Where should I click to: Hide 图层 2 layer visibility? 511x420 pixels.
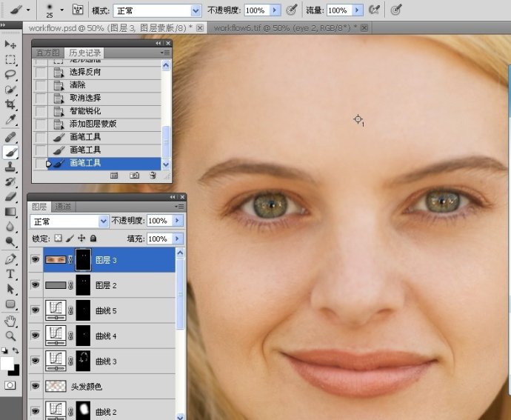[36, 285]
